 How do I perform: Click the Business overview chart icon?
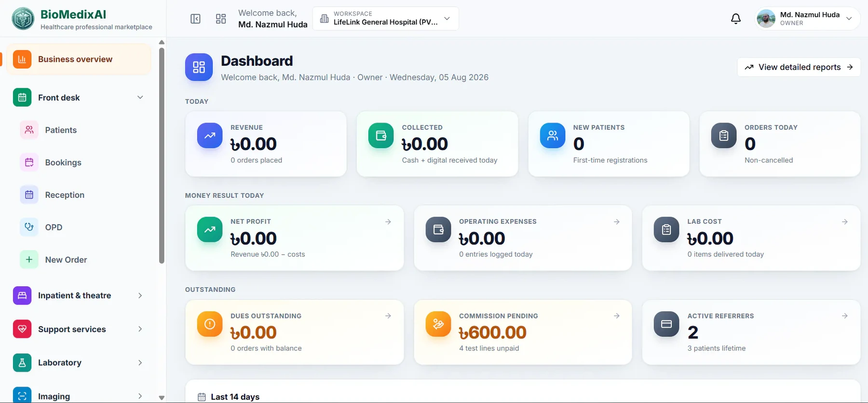22,59
